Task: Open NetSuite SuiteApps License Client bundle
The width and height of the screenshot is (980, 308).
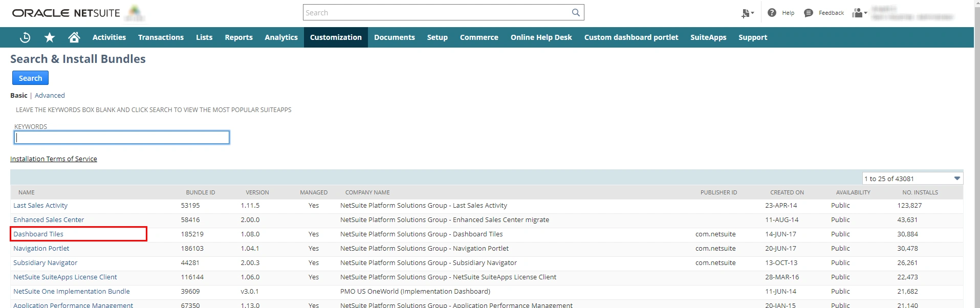Action: pos(65,277)
